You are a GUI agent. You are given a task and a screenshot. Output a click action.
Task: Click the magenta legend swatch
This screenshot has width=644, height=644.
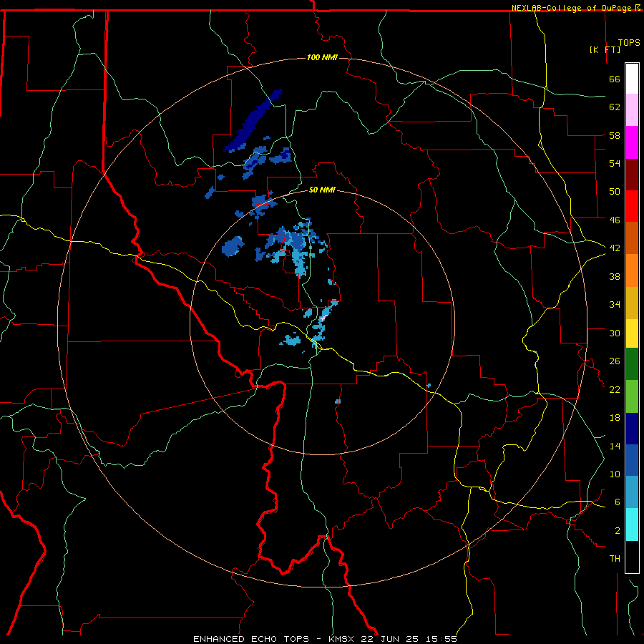click(632, 142)
